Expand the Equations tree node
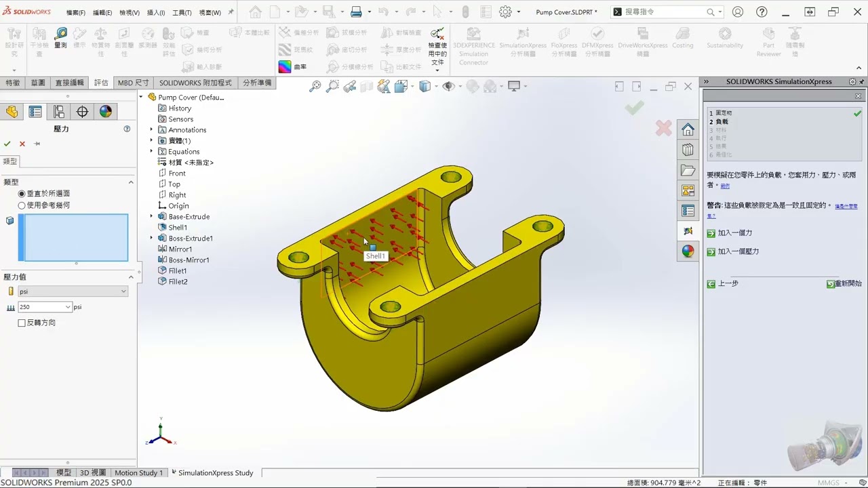 coord(151,151)
